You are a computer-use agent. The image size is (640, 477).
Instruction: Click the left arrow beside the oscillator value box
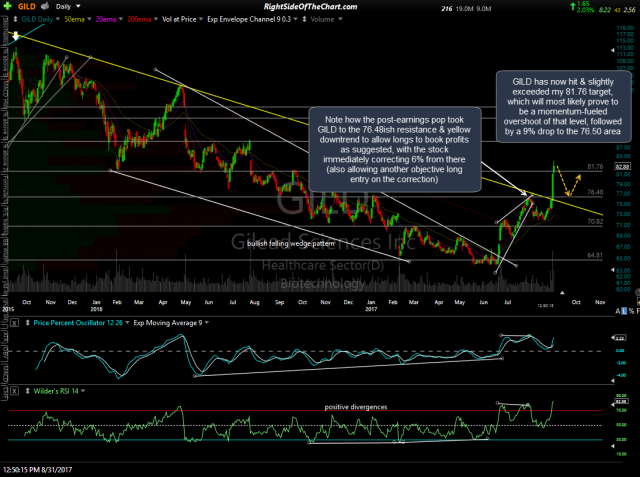pos(613,337)
